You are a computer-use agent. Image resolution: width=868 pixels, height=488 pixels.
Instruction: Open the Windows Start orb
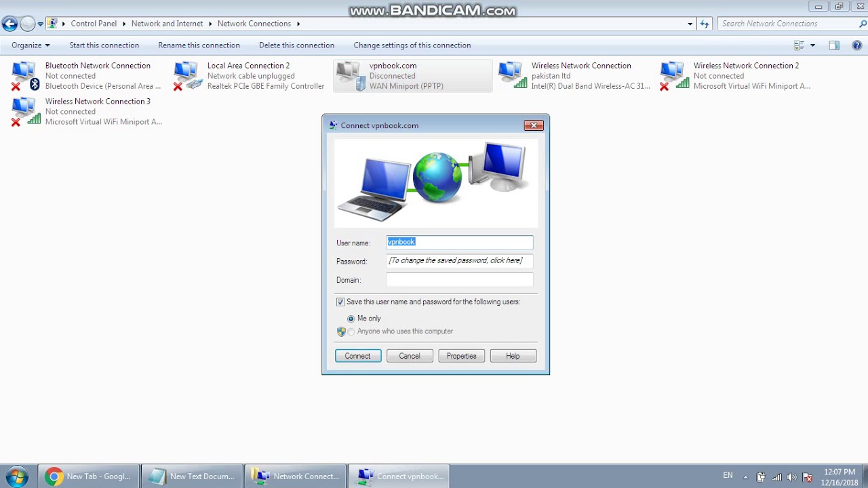tap(18, 476)
